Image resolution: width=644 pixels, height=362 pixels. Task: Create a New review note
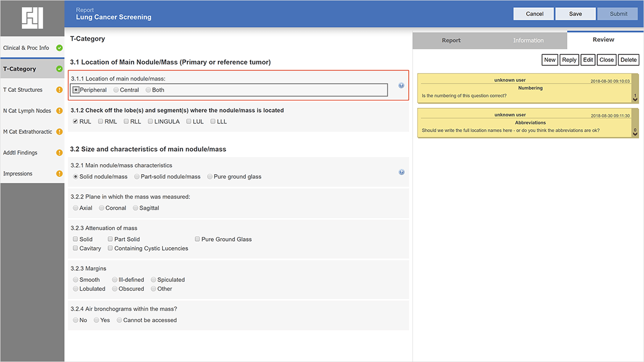pos(550,60)
